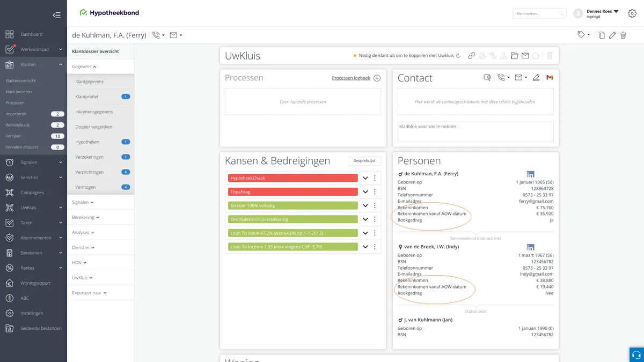Open Verrijken in the Klanten submenu
The image size is (644, 362).
(x=13, y=136)
